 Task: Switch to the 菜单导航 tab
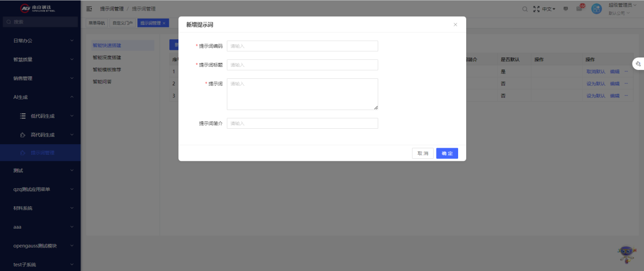click(97, 23)
